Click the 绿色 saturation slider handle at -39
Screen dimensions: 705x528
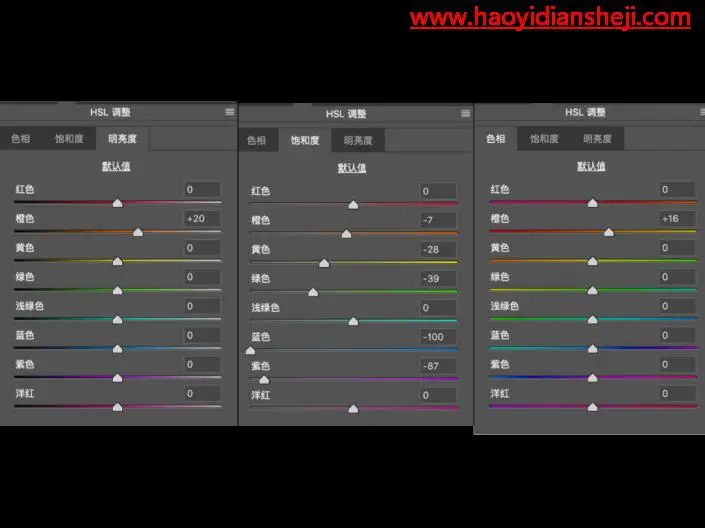coord(313,292)
